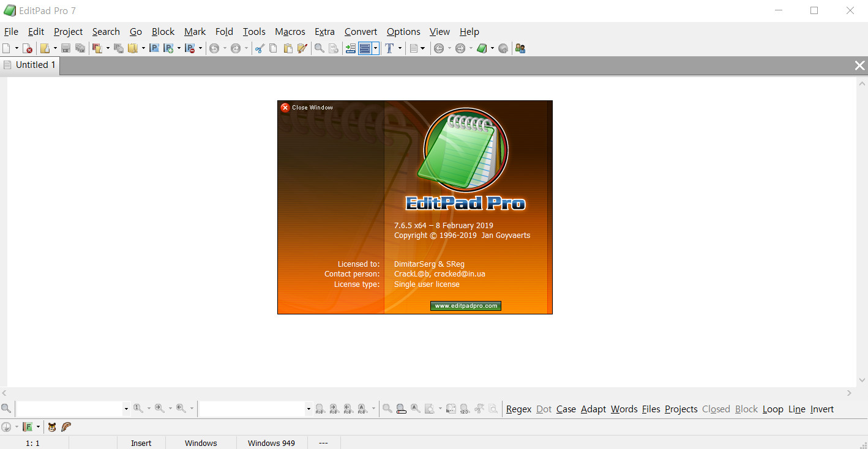The image size is (868, 449).
Task: Save the file with the floppy disk icon
Action: [x=65, y=48]
